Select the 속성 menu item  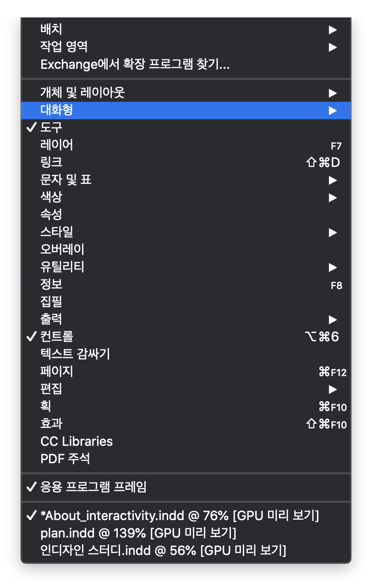tap(186, 215)
